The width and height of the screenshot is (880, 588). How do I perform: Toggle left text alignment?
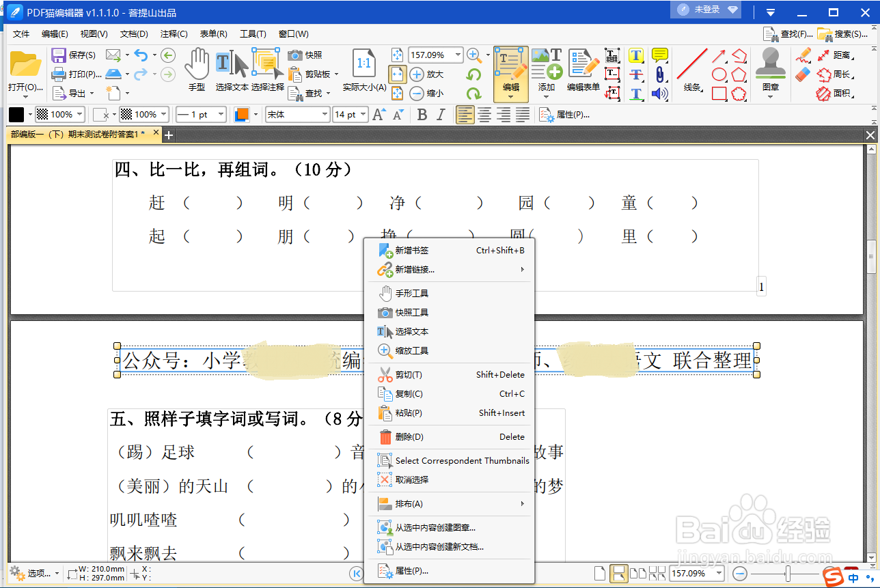465,115
